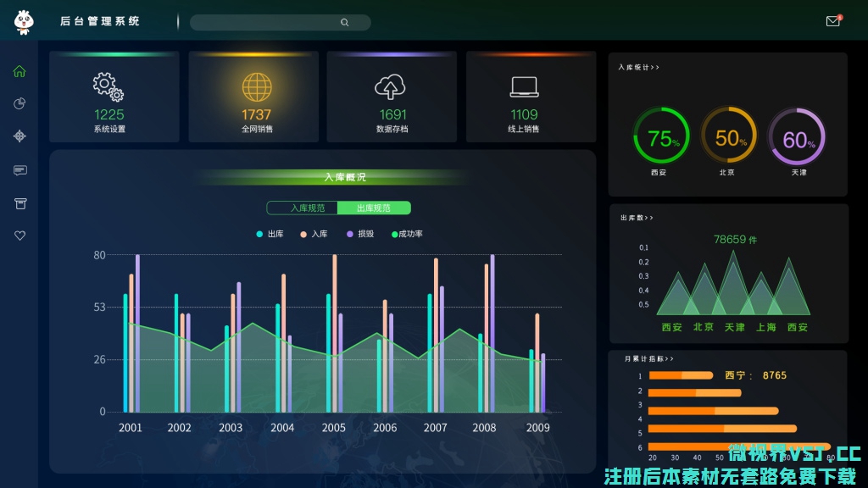Select the 出库规范 tab
The image size is (868, 488).
(x=374, y=208)
